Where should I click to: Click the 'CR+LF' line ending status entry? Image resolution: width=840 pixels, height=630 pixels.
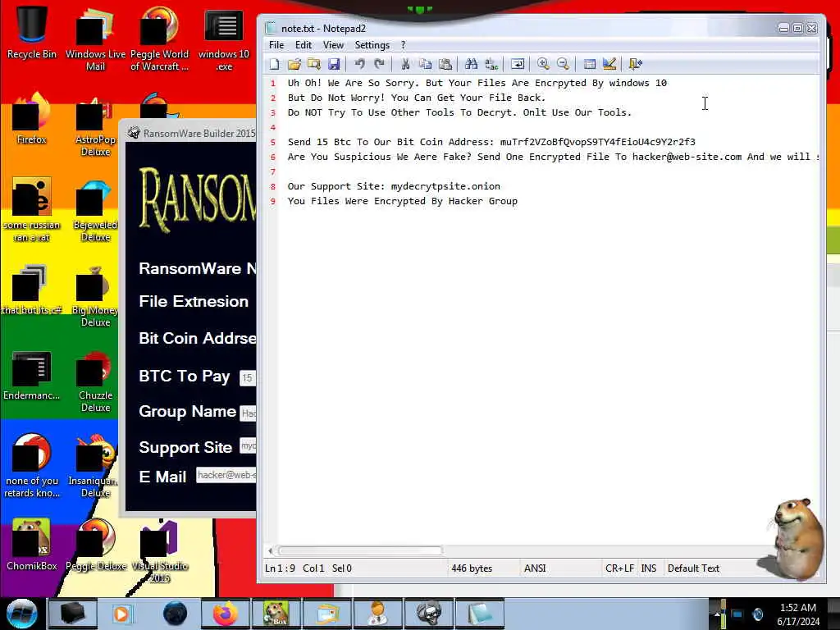point(619,568)
